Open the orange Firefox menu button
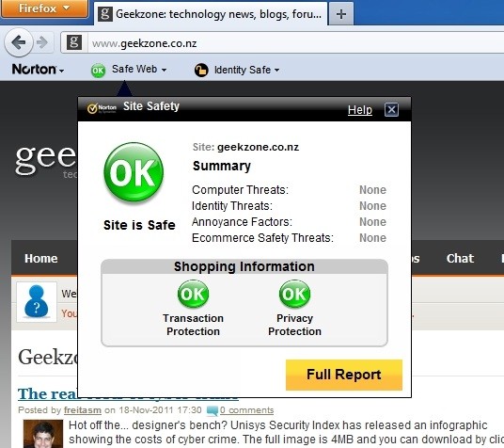The width and height of the screenshot is (504, 448). click(44, 8)
